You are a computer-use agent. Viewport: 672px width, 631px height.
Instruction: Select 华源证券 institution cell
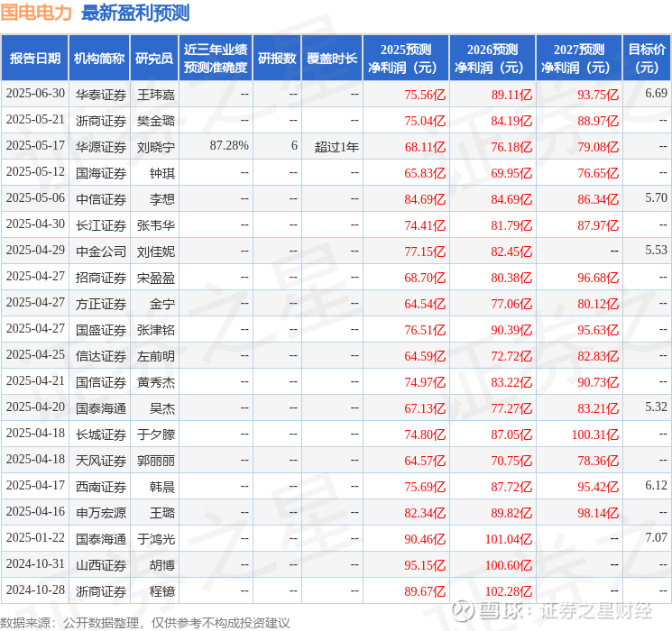[101, 147]
